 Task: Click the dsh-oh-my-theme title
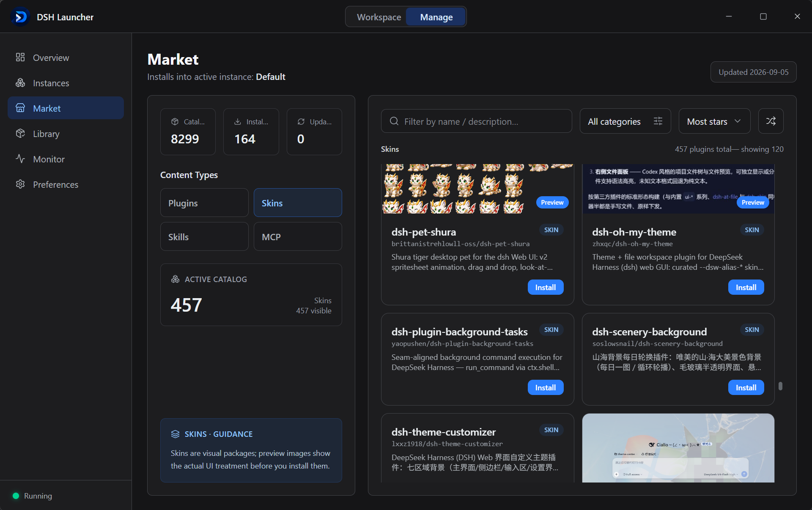coord(634,232)
